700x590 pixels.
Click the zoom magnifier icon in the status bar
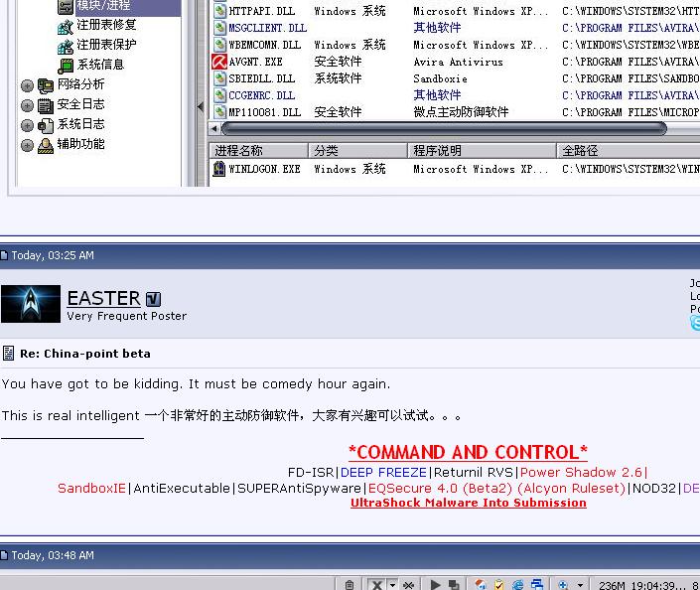tap(563, 585)
